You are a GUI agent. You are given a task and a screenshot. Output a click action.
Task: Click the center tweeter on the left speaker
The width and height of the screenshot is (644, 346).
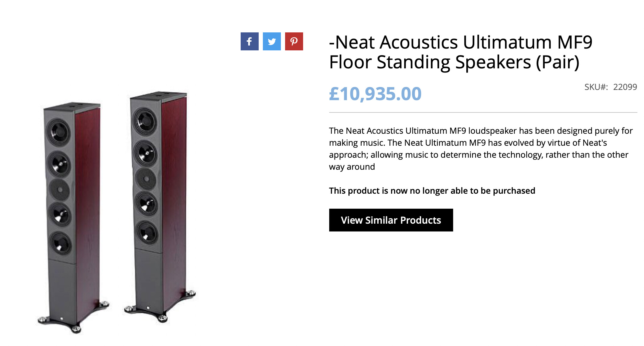(60, 189)
